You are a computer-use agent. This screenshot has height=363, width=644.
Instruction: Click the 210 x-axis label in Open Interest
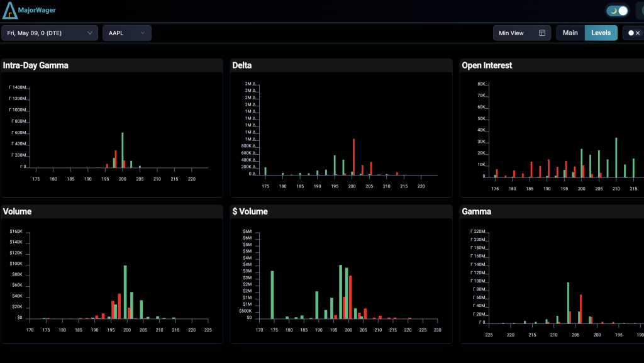click(616, 189)
